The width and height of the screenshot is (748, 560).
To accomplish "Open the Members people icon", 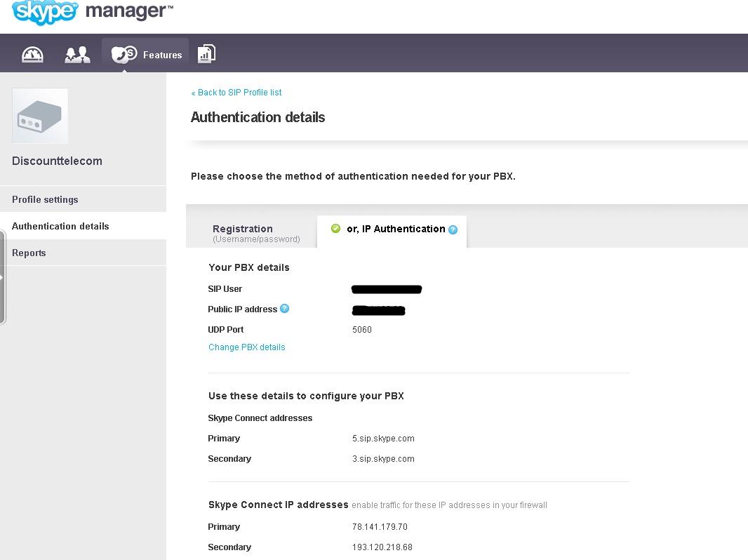I will (77, 55).
